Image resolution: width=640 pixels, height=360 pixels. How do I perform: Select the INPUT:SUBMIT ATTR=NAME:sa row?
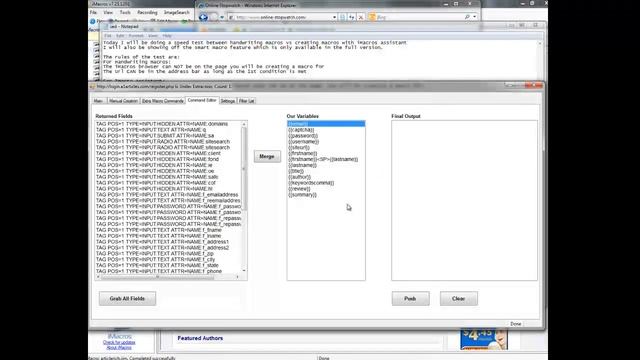click(168, 136)
